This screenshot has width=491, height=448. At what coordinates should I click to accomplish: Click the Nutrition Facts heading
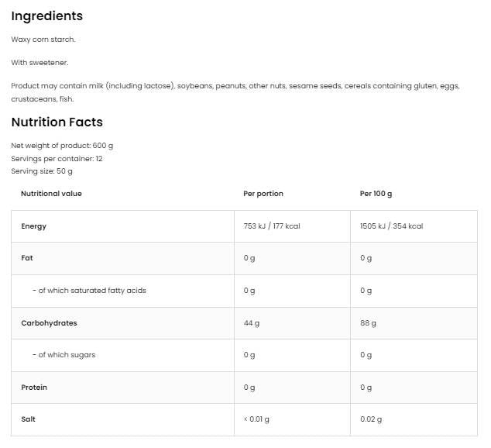coord(57,122)
